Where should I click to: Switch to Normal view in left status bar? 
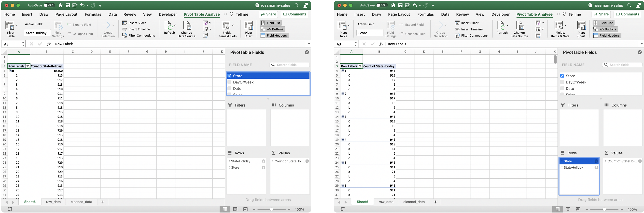coord(225,209)
